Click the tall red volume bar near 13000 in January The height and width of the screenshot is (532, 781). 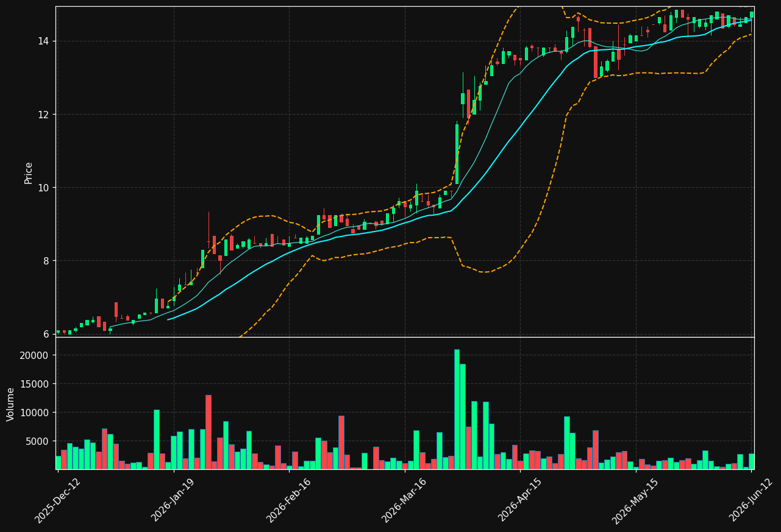(209, 432)
